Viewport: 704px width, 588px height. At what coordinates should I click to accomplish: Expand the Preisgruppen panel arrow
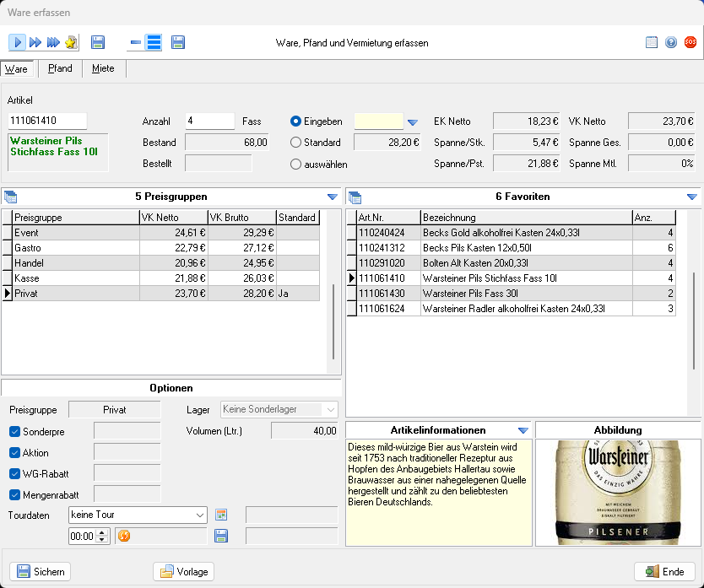click(x=333, y=197)
